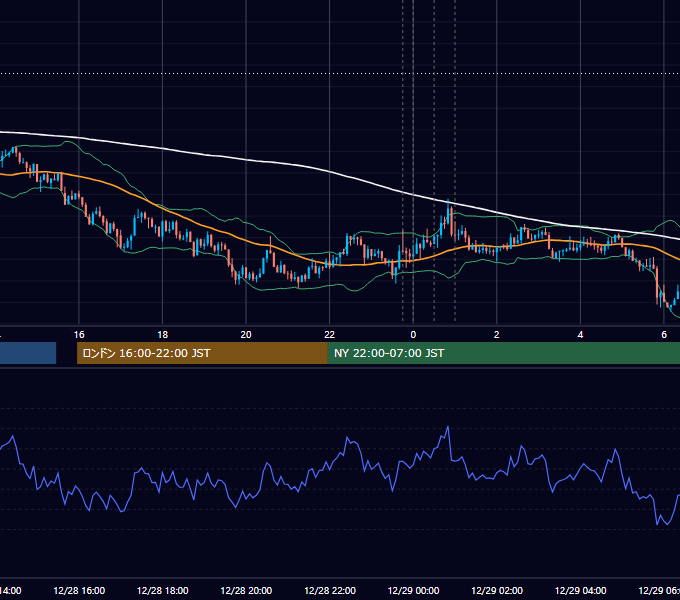680x600 pixels.
Task: Click the 12/28 18:00 time axis label
Action: [163, 590]
